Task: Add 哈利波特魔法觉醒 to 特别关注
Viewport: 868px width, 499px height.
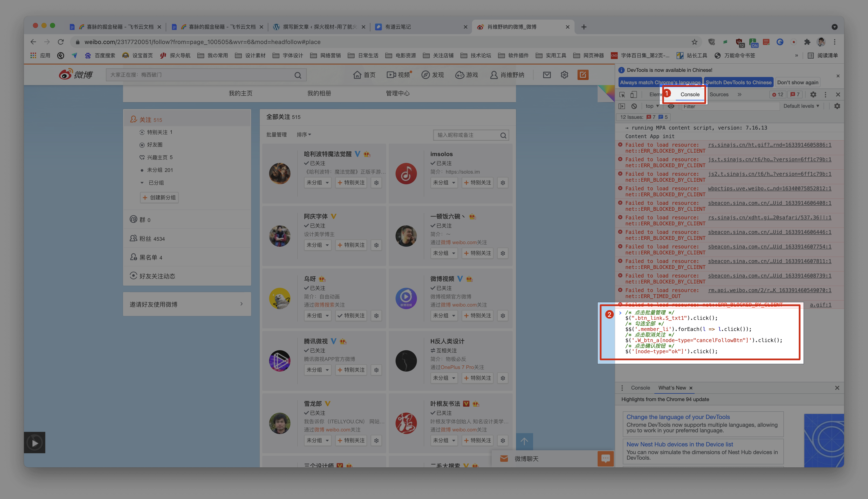Action: [x=351, y=183]
